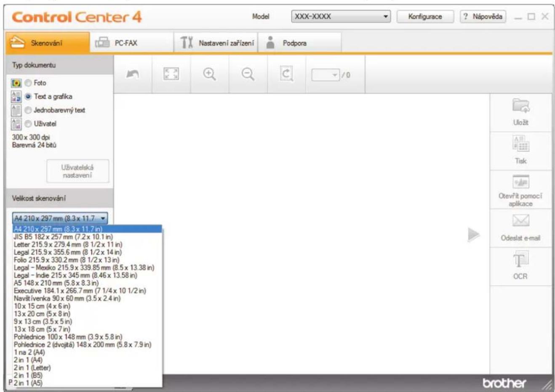
Task: Select the 1 na 2 (A4) option
Action: (87, 352)
